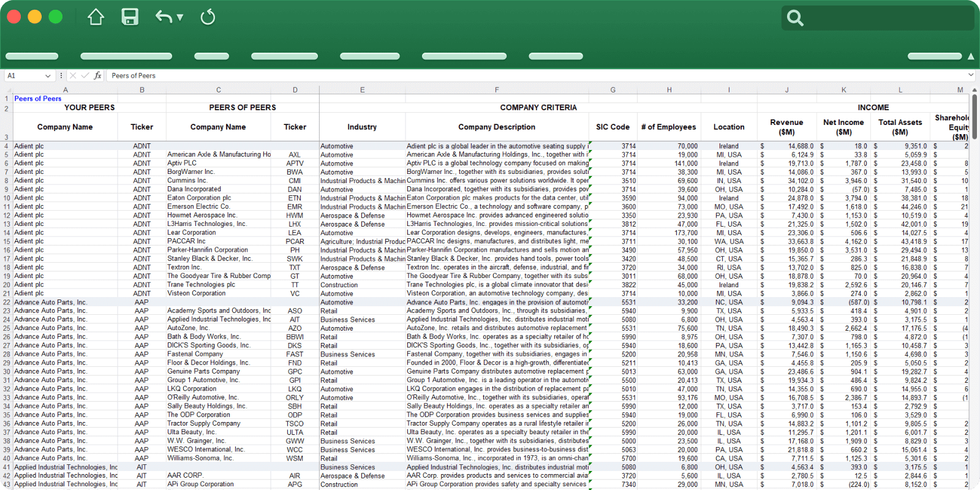Viewport: 980px width, 490px height.
Task: Confirm the entry with the formula bar checkmark
Action: click(85, 76)
